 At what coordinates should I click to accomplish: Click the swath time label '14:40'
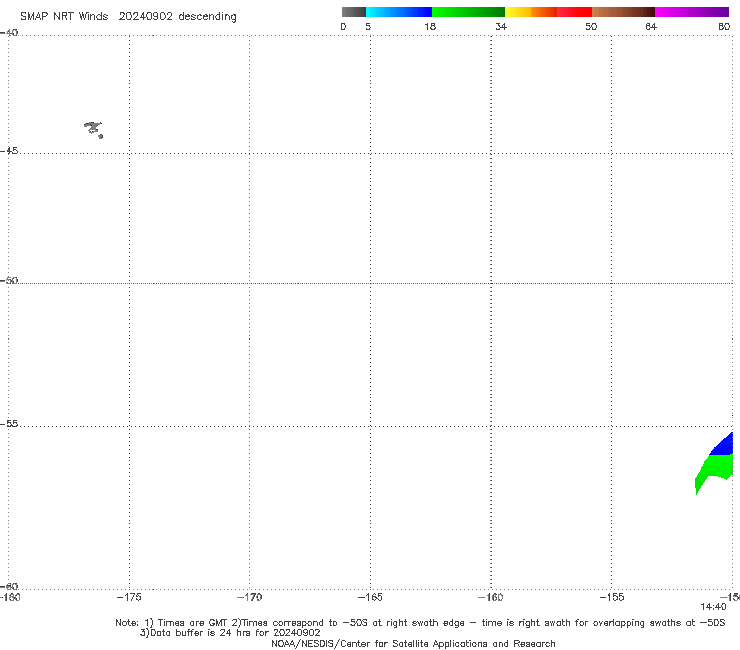[713, 607]
